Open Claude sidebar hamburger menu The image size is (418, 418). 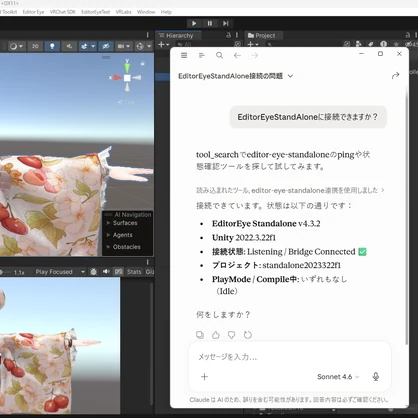tap(184, 55)
